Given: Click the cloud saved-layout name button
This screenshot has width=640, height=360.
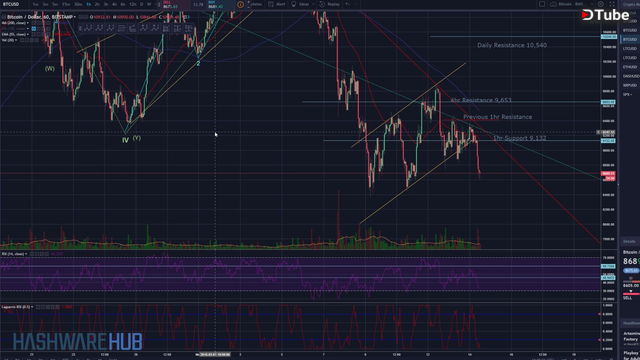Looking at the screenshot, I should click(x=569, y=4).
